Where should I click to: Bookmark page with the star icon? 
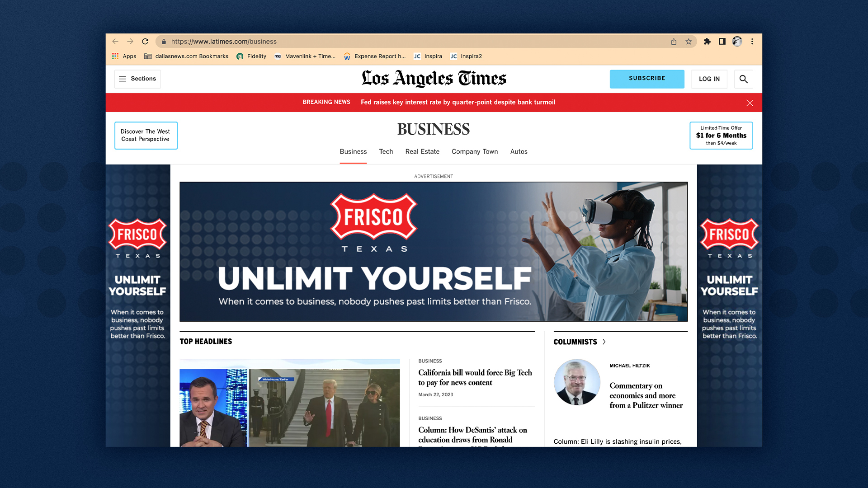point(689,42)
